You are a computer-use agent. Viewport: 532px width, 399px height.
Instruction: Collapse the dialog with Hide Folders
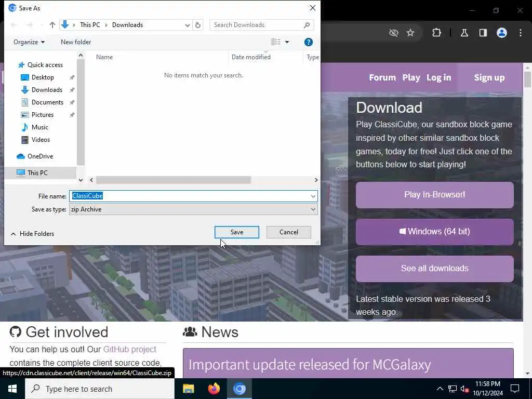[32, 233]
